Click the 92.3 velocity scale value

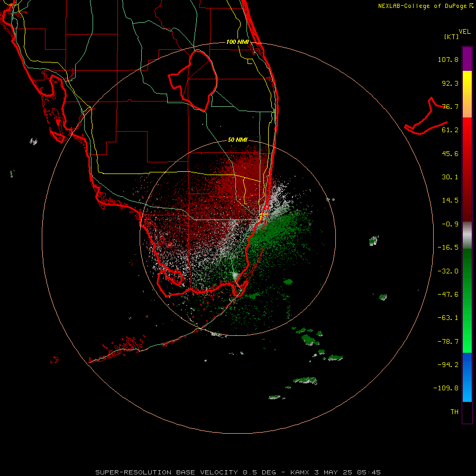click(x=450, y=83)
